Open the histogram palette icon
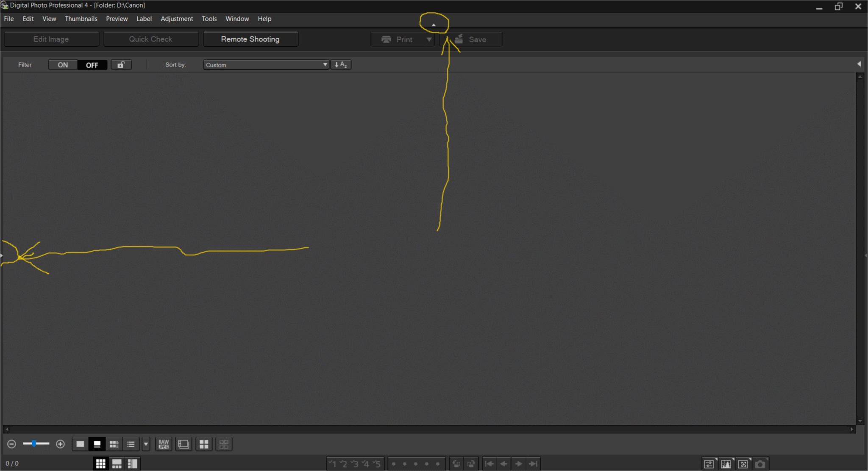868x471 pixels. [x=726, y=464]
